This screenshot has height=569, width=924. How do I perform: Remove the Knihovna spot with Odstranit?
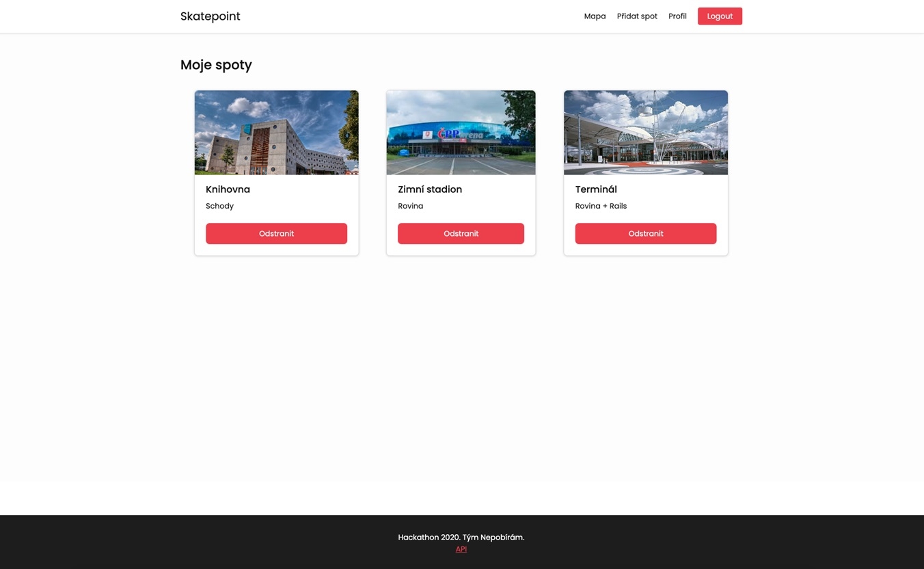pyautogui.click(x=276, y=233)
